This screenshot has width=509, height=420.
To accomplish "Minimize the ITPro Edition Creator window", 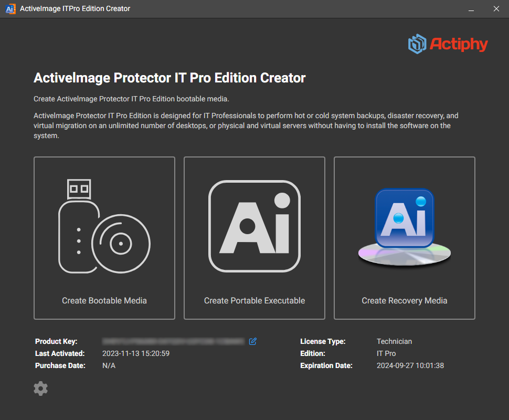I will pyautogui.click(x=472, y=9).
